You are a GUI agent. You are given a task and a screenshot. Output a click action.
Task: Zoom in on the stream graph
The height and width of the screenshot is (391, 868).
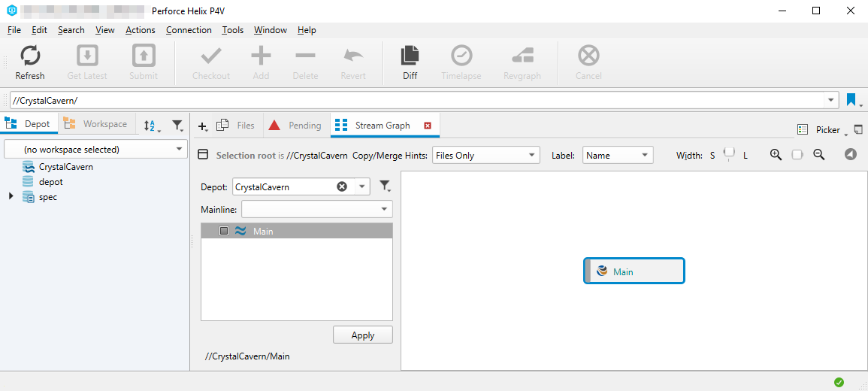point(776,155)
